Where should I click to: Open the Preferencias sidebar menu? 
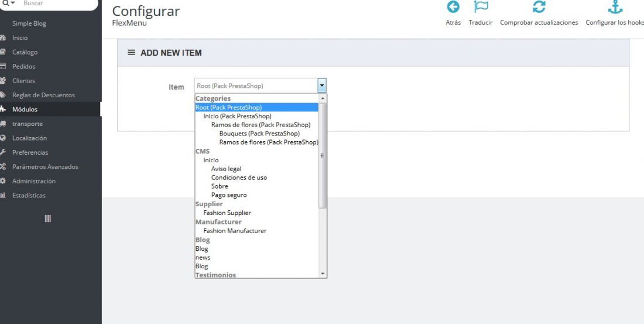[30, 152]
